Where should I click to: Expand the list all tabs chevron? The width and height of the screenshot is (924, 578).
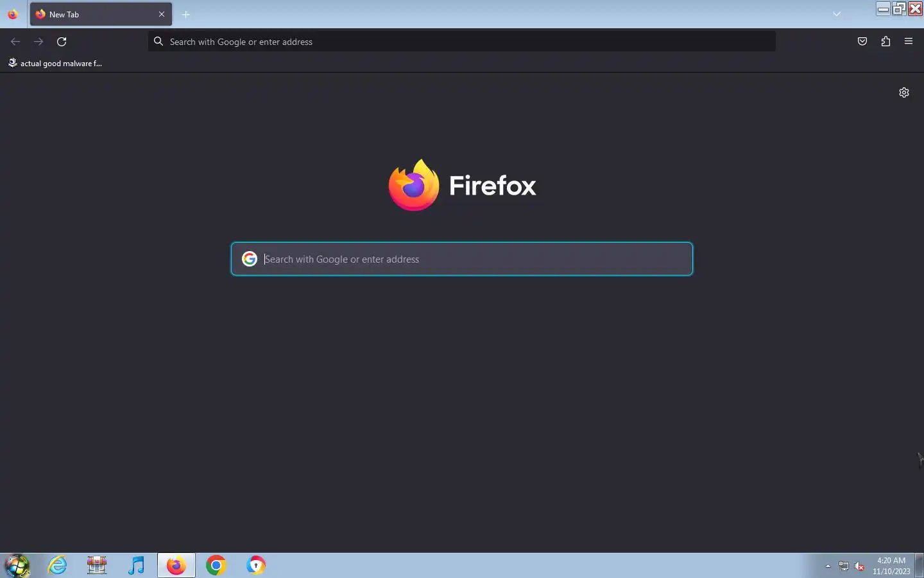837,14
